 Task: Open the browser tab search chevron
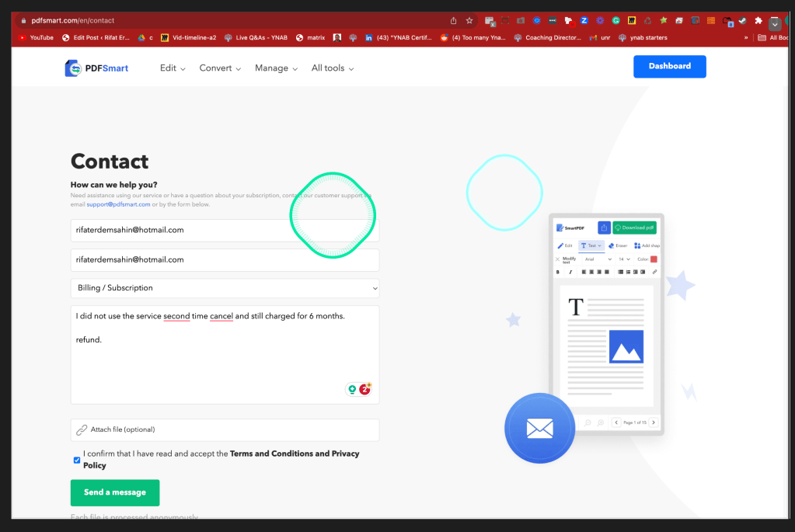(775, 23)
